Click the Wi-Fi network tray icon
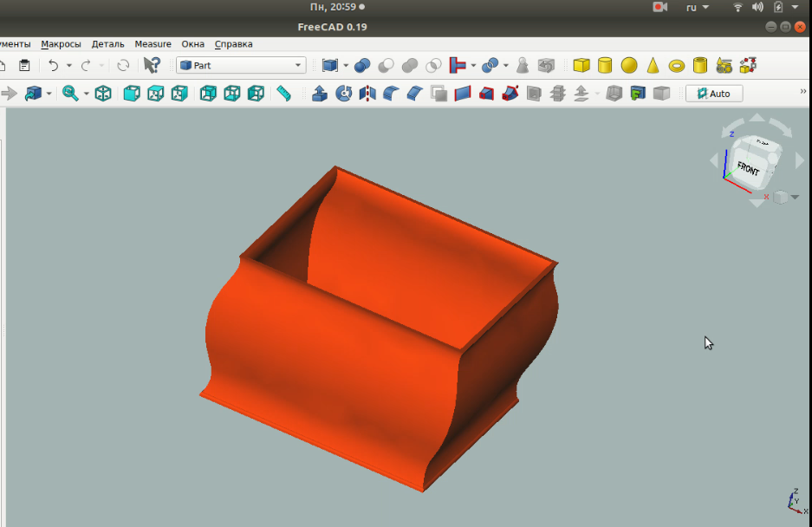Screen dimensions: 812x527 [738, 7]
